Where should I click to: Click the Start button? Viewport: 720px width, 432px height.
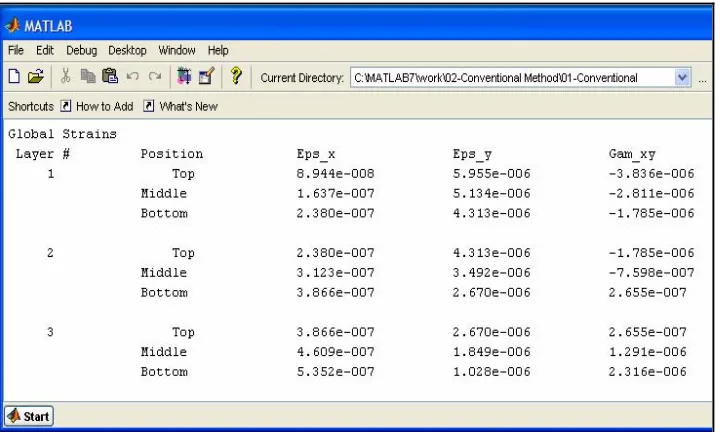[29, 416]
